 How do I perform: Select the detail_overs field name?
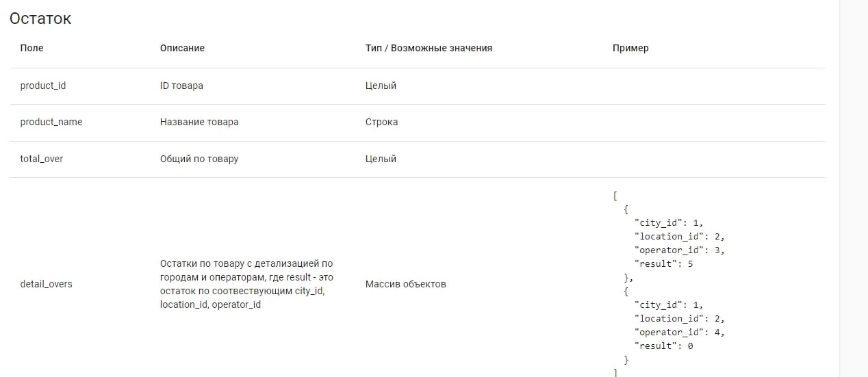(46, 284)
